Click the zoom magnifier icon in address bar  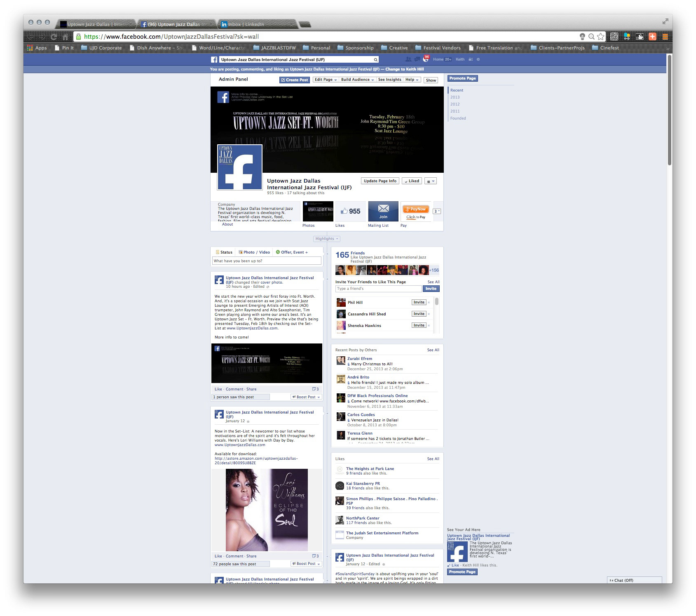click(591, 37)
